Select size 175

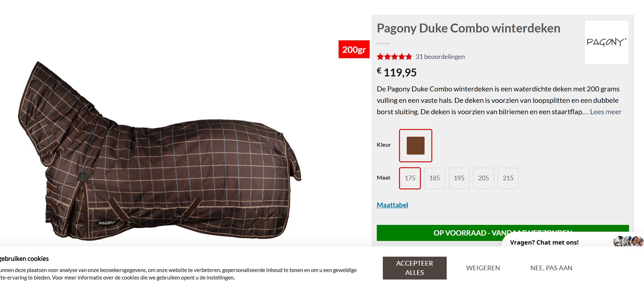[410, 178]
